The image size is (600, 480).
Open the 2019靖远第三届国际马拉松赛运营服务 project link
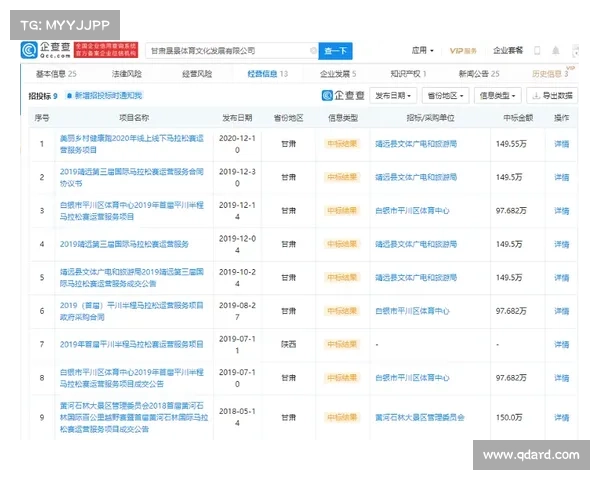124,243
